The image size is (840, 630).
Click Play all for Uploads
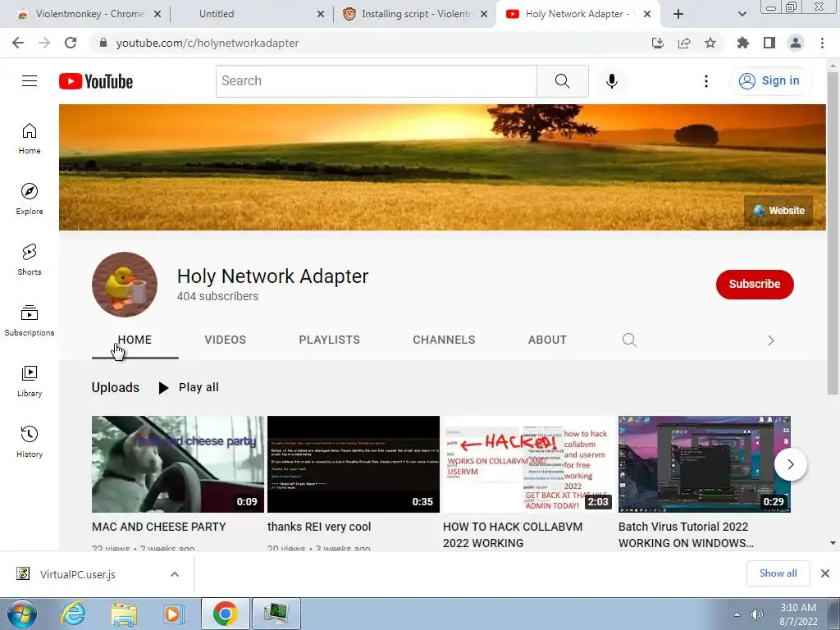coord(189,387)
